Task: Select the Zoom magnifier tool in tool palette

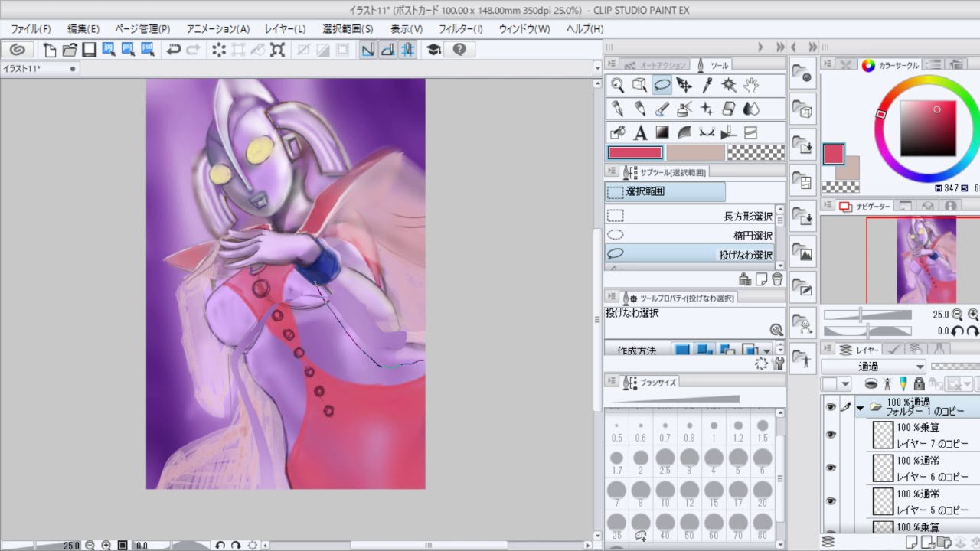Action: pyautogui.click(x=618, y=86)
